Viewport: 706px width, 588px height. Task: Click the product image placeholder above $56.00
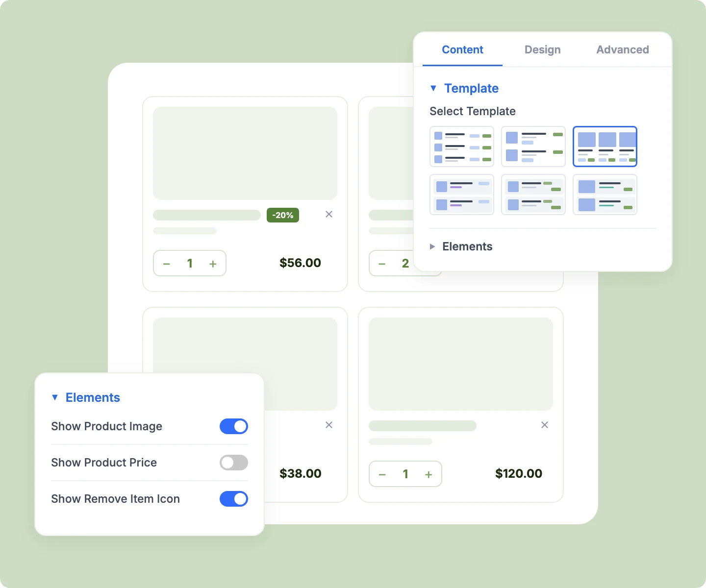pos(245,153)
